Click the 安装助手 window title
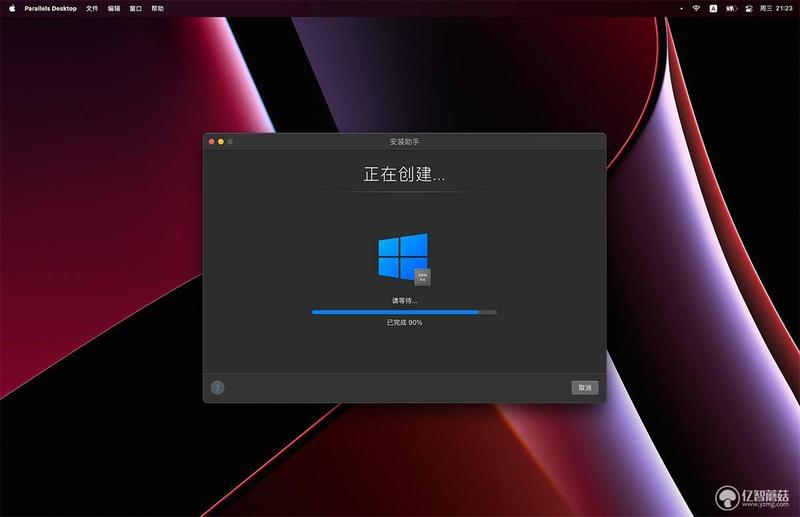Screen dimensions: 800x517 tap(404, 141)
